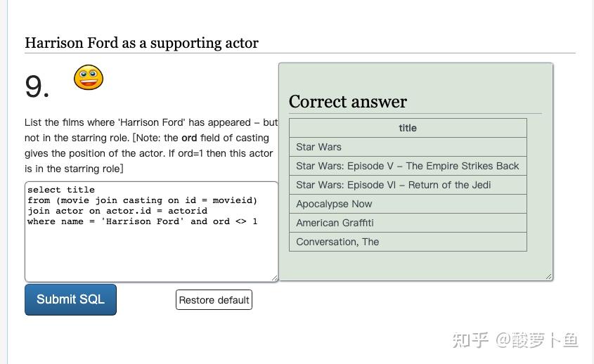Click the 'title' column header
Image resolution: width=594 pixels, height=364 pixels.
[408, 128]
